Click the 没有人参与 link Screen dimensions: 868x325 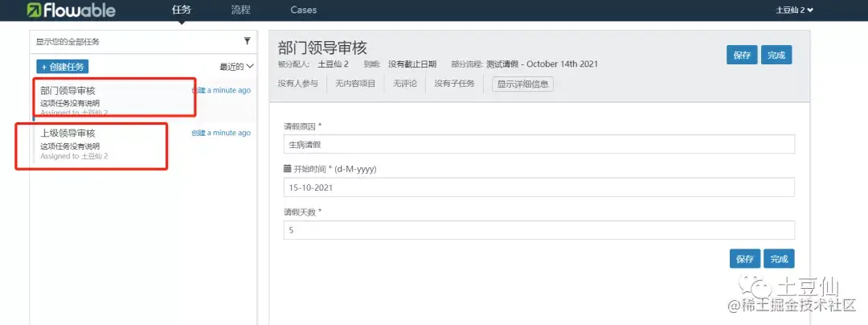pyautogui.click(x=298, y=84)
